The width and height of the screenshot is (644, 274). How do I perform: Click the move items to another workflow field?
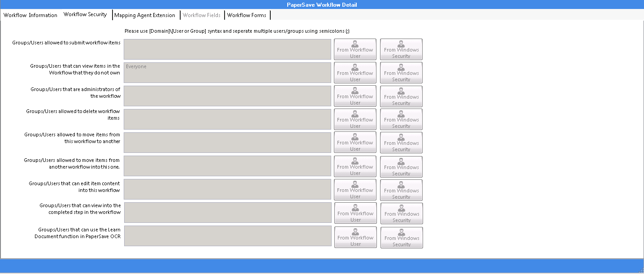228,143
